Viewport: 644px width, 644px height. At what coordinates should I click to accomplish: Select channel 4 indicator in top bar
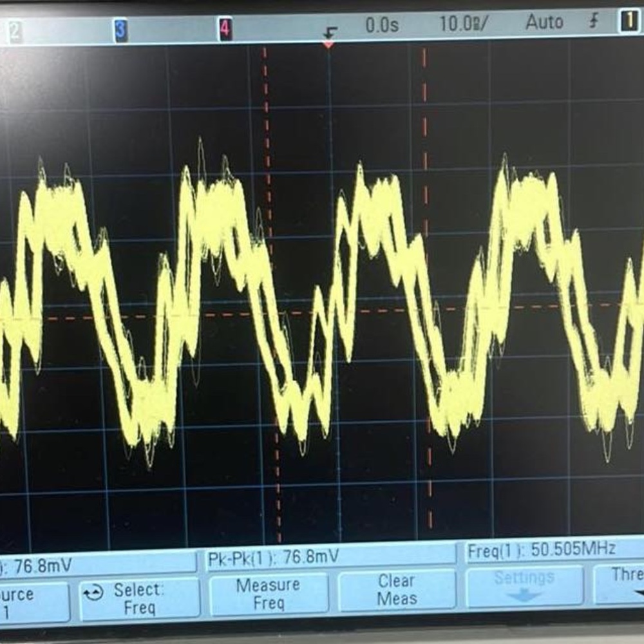pyautogui.click(x=225, y=29)
